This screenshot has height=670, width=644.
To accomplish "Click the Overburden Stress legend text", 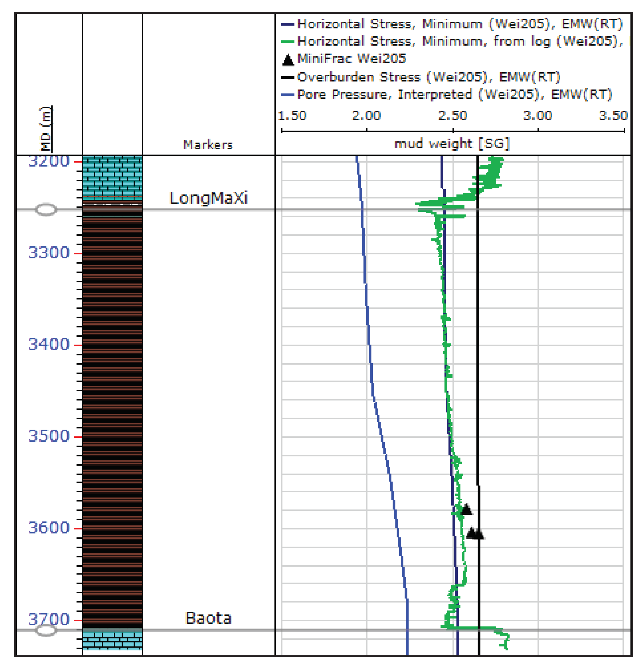I will [x=429, y=77].
